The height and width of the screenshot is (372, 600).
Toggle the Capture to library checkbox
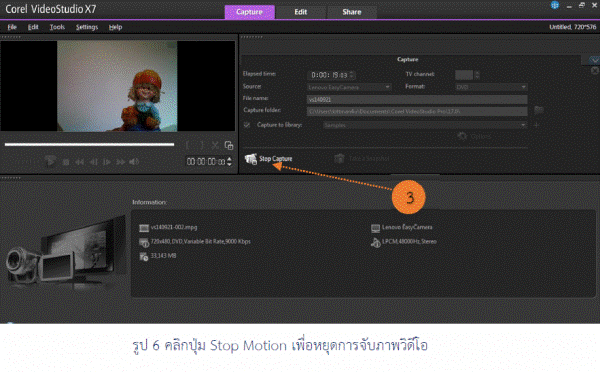[x=247, y=125]
